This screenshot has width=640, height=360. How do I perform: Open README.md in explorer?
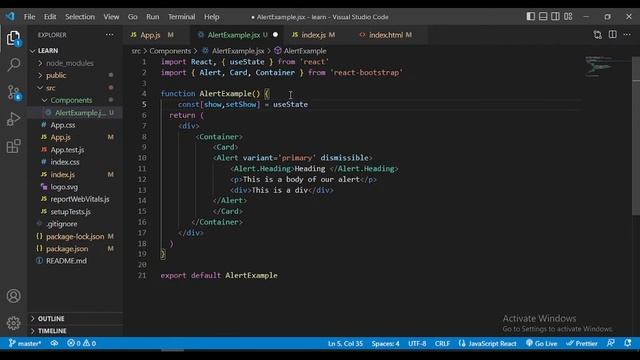pos(76,261)
